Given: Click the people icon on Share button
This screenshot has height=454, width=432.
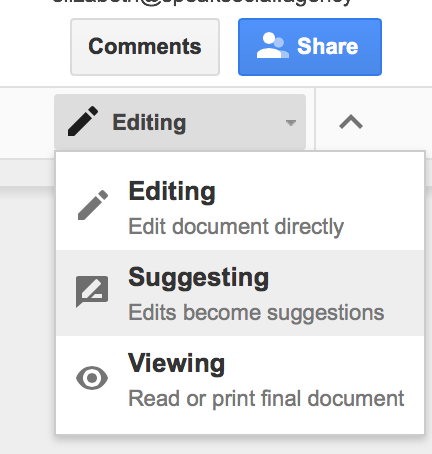Looking at the screenshot, I should pos(272,46).
